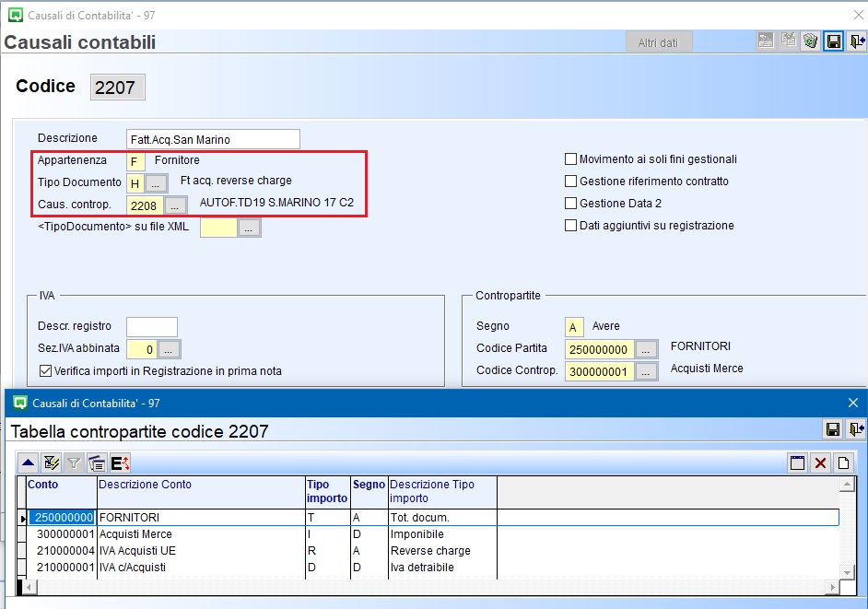
Task: Exit the Tabella contropartite window via door icon
Action: (x=857, y=429)
